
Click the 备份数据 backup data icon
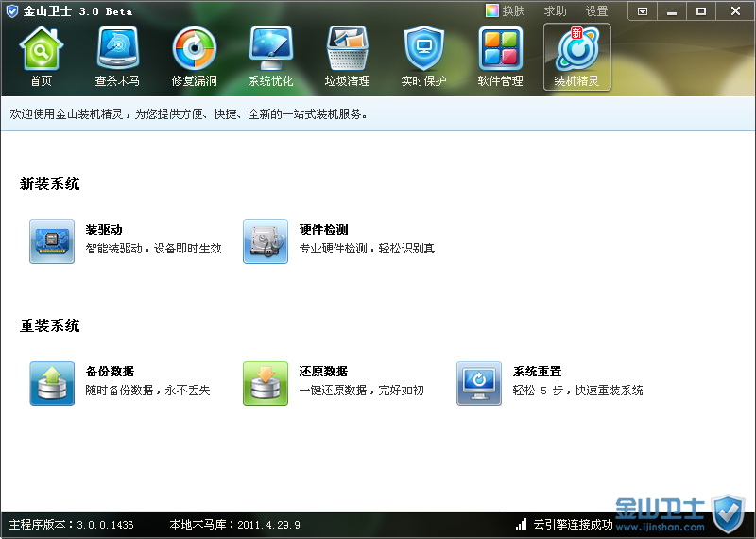coord(52,383)
